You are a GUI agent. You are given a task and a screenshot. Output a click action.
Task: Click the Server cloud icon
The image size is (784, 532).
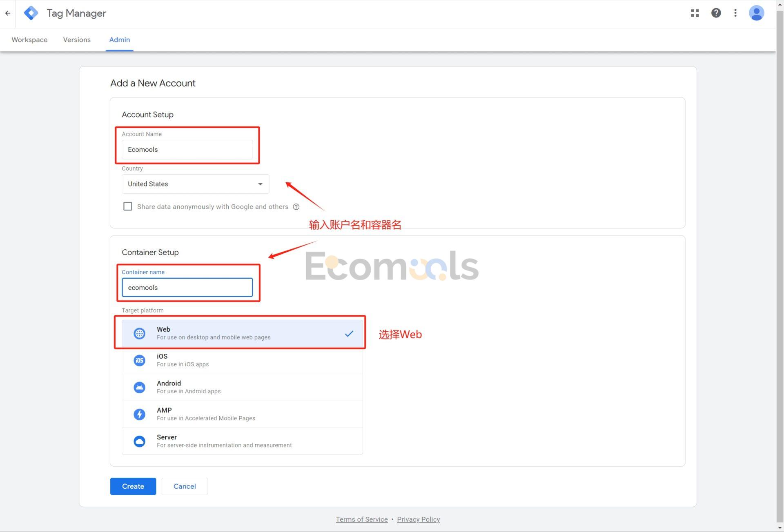(x=139, y=441)
